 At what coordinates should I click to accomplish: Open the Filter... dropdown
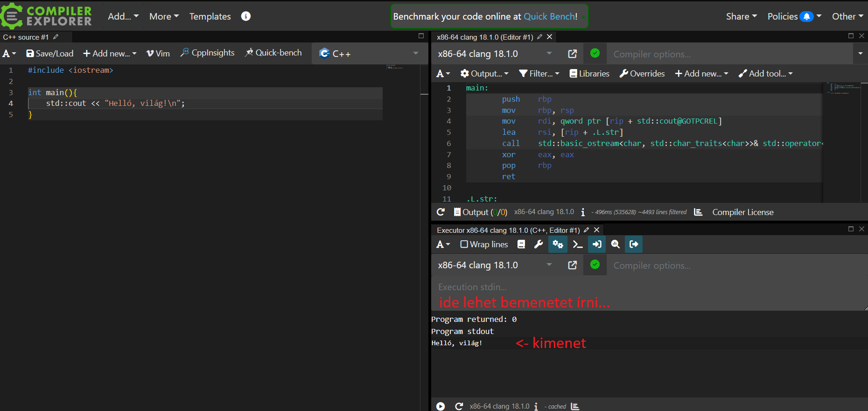pyautogui.click(x=539, y=74)
